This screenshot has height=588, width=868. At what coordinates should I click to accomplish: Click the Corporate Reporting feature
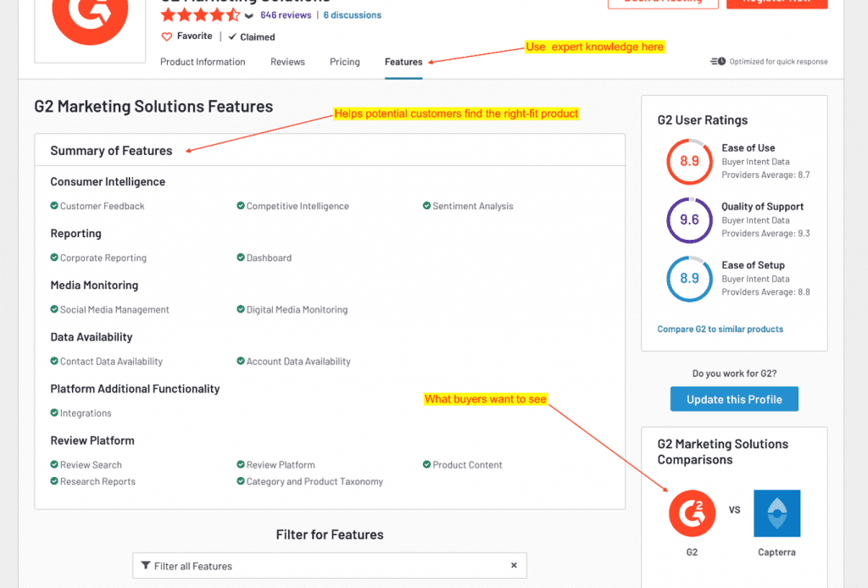[x=98, y=258]
